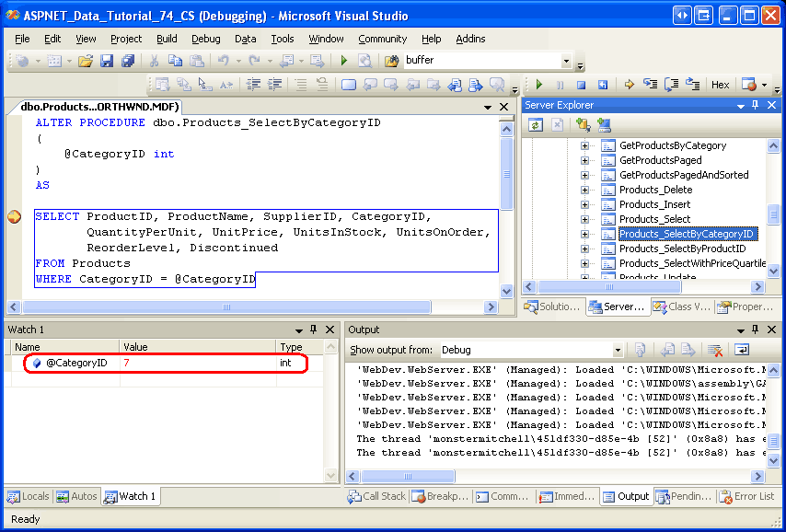Select Products_SelectByProductID stored procedure

tap(682, 249)
